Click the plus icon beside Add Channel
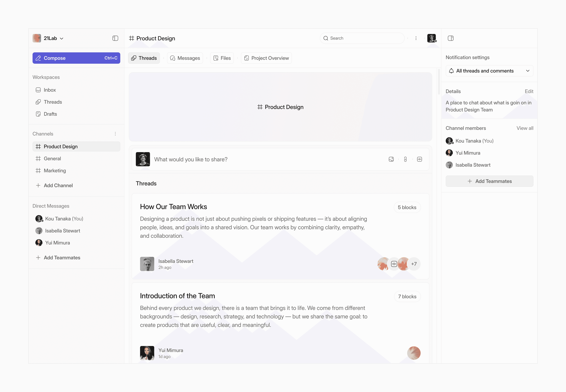Viewport: 566px width, 392px height. pyautogui.click(x=38, y=186)
